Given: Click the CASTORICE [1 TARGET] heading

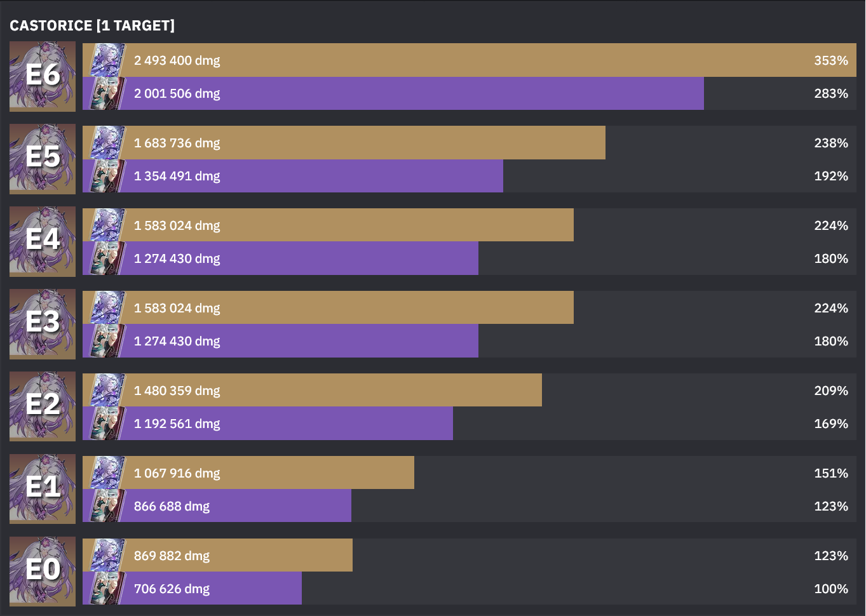Looking at the screenshot, I should click(92, 25).
